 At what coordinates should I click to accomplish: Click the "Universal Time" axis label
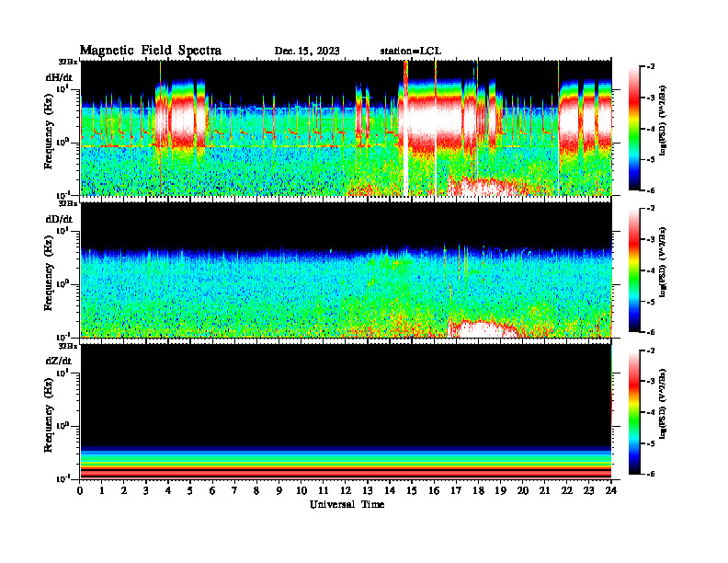[x=347, y=504]
